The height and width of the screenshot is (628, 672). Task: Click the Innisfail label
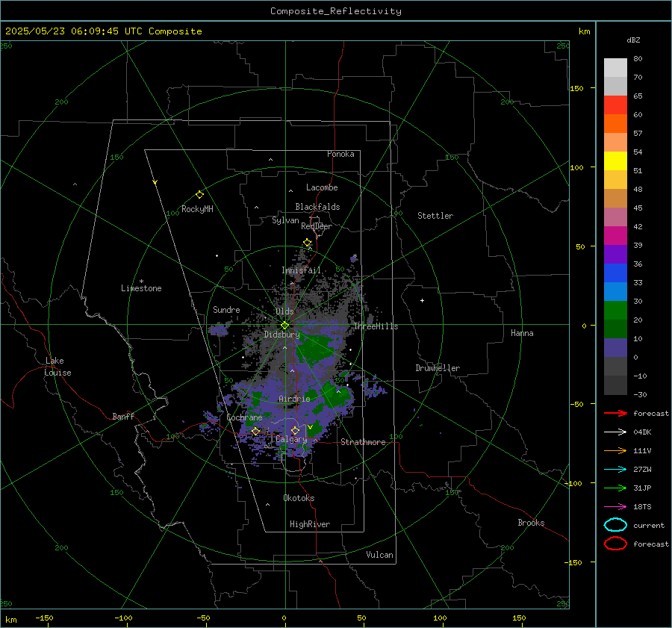[302, 270]
